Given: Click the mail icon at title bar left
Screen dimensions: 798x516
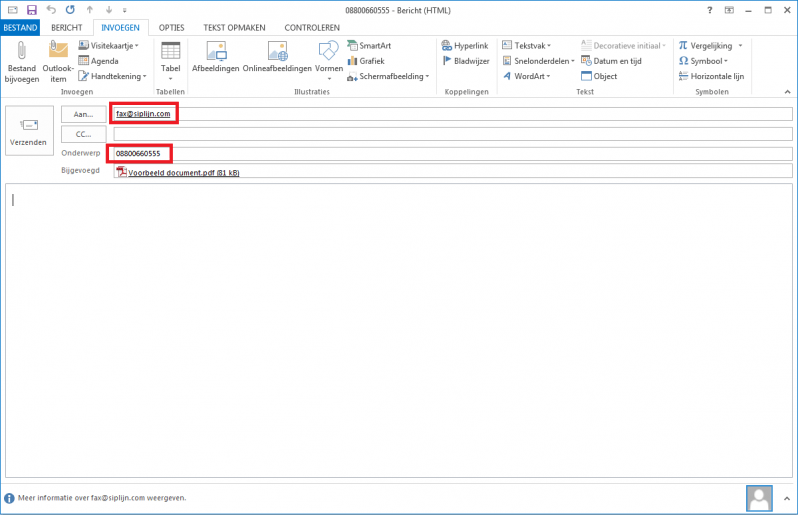Looking at the screenshot, I should coord(12,10).
